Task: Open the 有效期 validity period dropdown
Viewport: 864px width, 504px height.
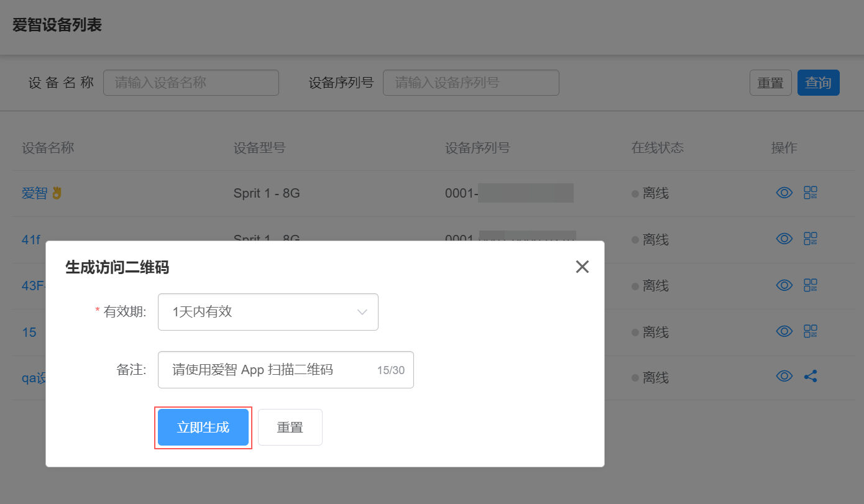Action: 268,311
